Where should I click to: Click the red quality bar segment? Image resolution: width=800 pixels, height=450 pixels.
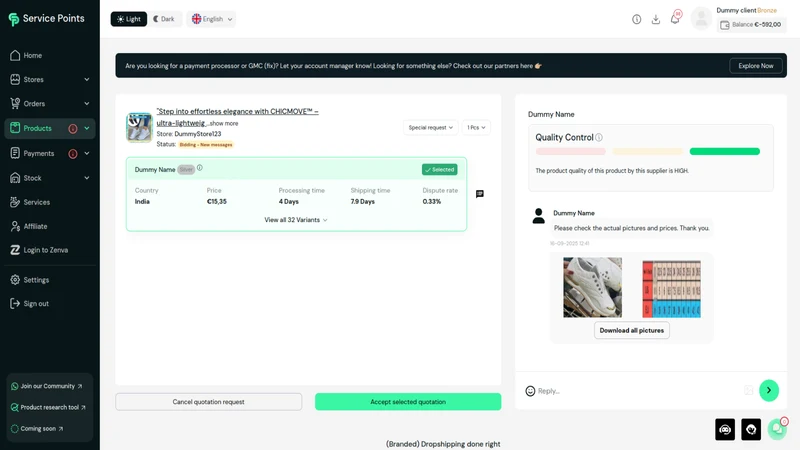(x=570, y=152)
